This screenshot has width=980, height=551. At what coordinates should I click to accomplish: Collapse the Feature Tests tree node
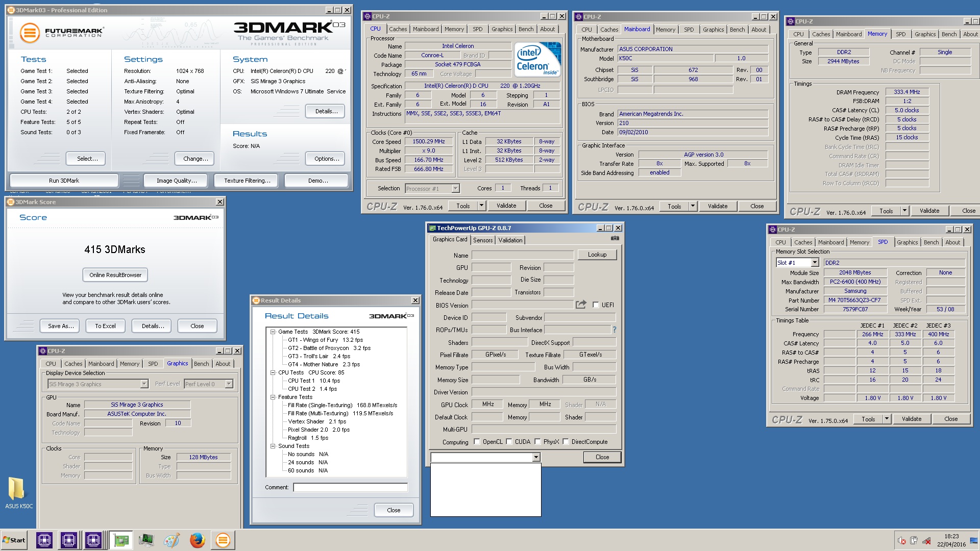(273, 397)
